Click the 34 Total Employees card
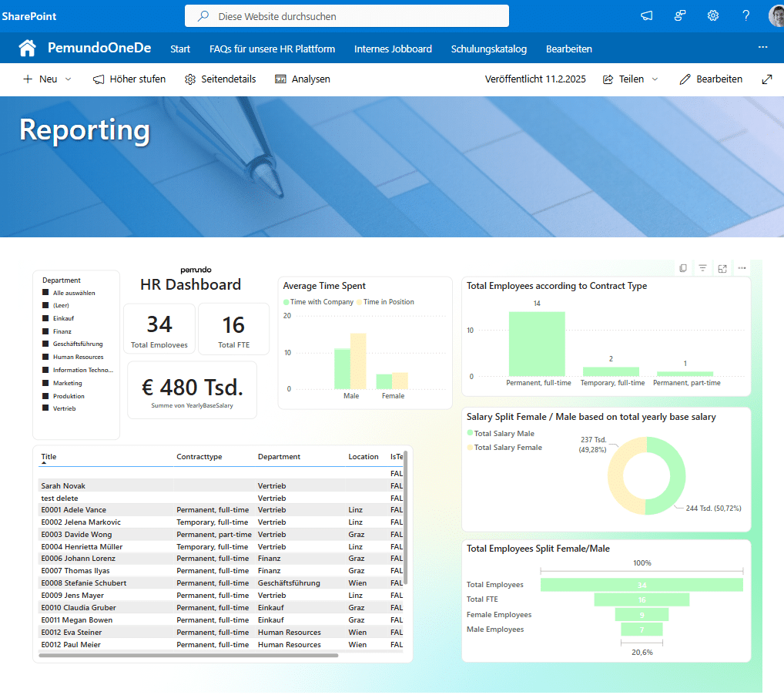This screenshot has width=784, height=695. coord(159,329)
